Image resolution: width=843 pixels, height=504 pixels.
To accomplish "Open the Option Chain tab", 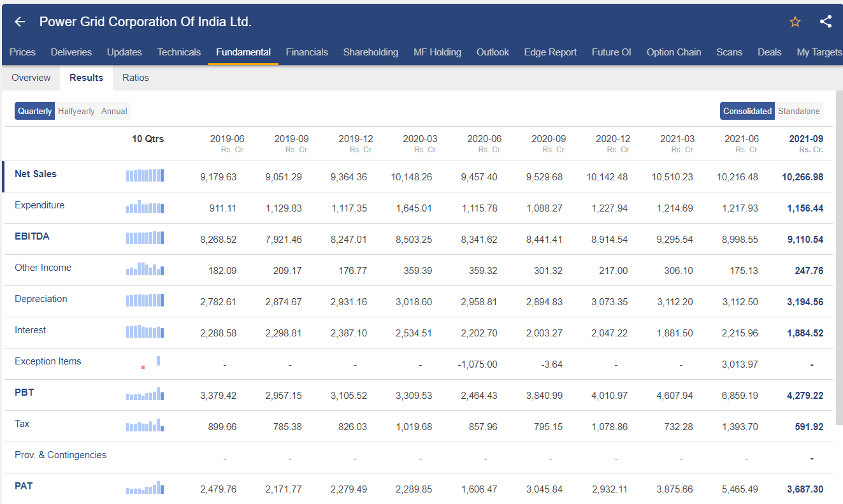I will pyautogui.click(x=674, y=52).
